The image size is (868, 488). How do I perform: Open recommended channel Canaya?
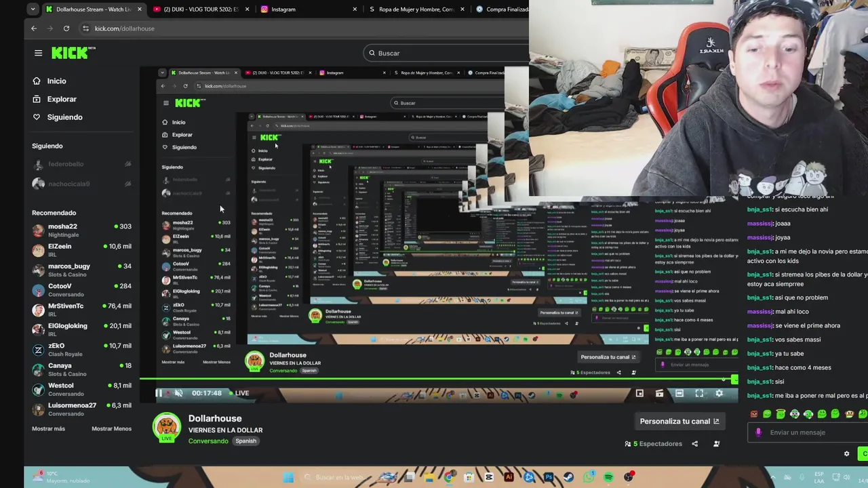(81, 369)
